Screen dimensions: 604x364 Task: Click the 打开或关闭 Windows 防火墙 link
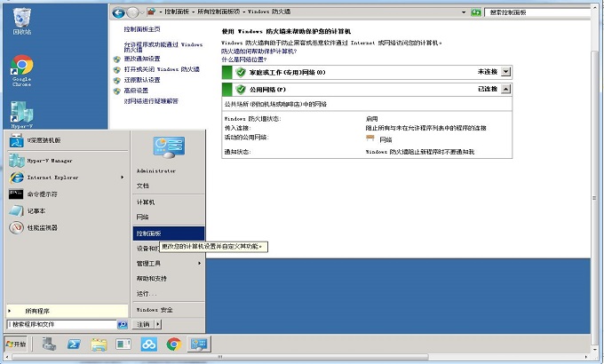(160, 69)
